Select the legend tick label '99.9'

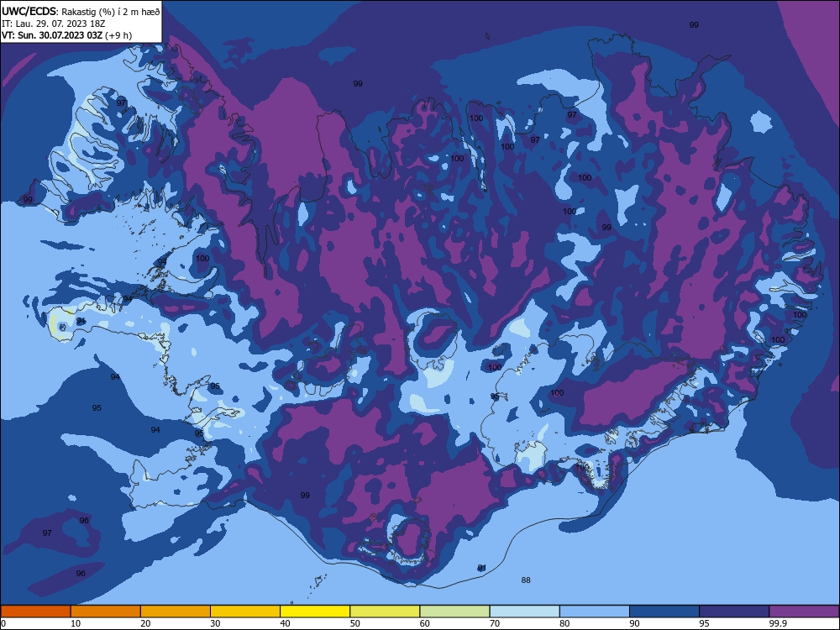[778, 623]
